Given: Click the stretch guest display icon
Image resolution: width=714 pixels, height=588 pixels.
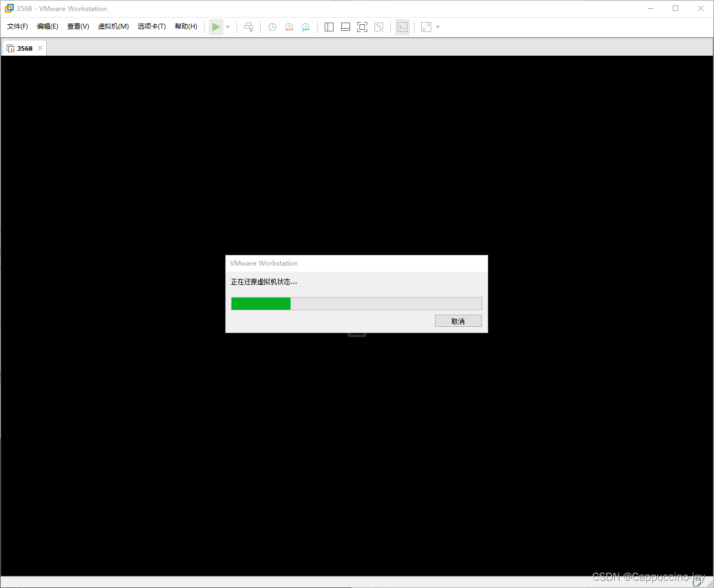Looking at the screenshot, I should [x=426, y=27].
